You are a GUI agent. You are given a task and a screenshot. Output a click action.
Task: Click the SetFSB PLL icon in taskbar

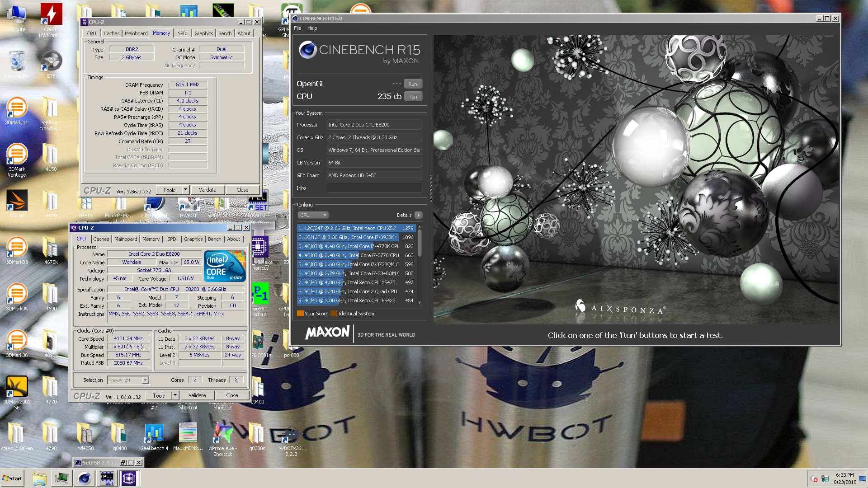pyautogui.click(x=107, y=478)
